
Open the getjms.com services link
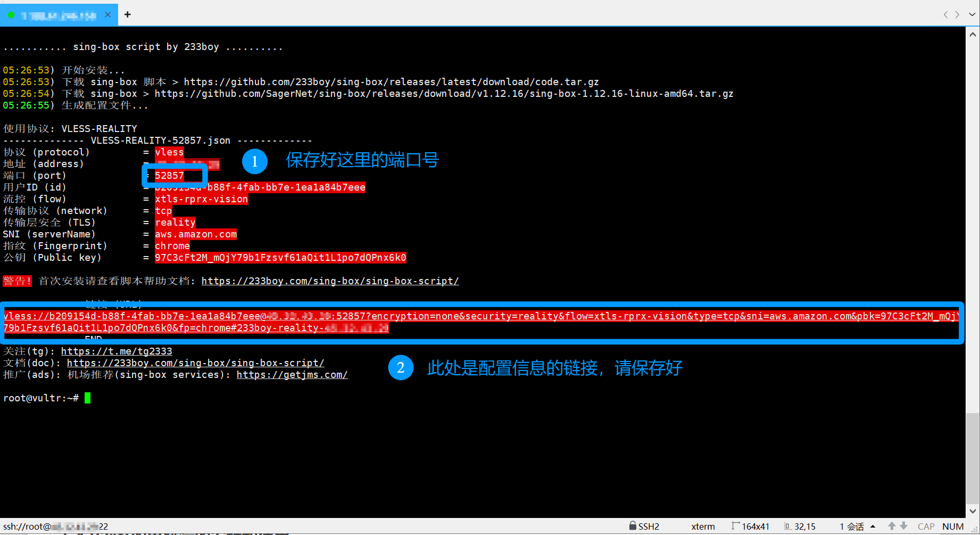[x=292, y=374]
